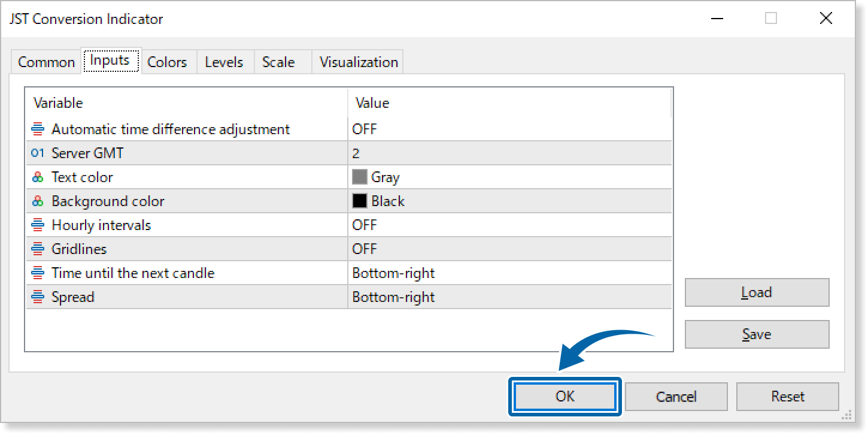Click the Time until next candle icon

[38, 273]
